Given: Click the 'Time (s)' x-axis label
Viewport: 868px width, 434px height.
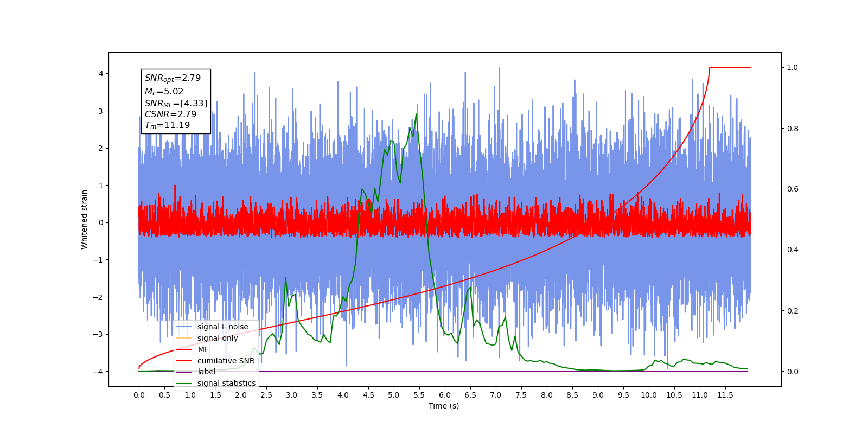Looking at the screenshot, I should click(444, 406).
